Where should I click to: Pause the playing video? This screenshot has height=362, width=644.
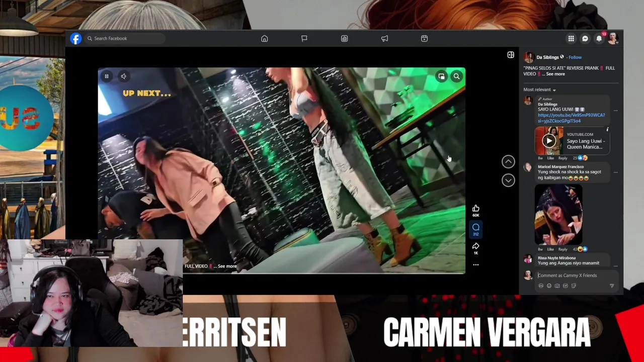click(x=107, y=76)
